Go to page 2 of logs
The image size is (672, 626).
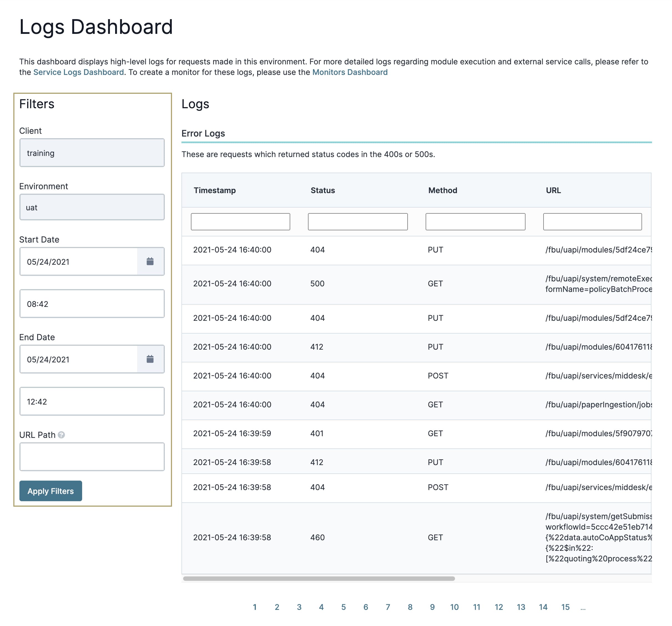pyautogui.click(x=277, y=607)
